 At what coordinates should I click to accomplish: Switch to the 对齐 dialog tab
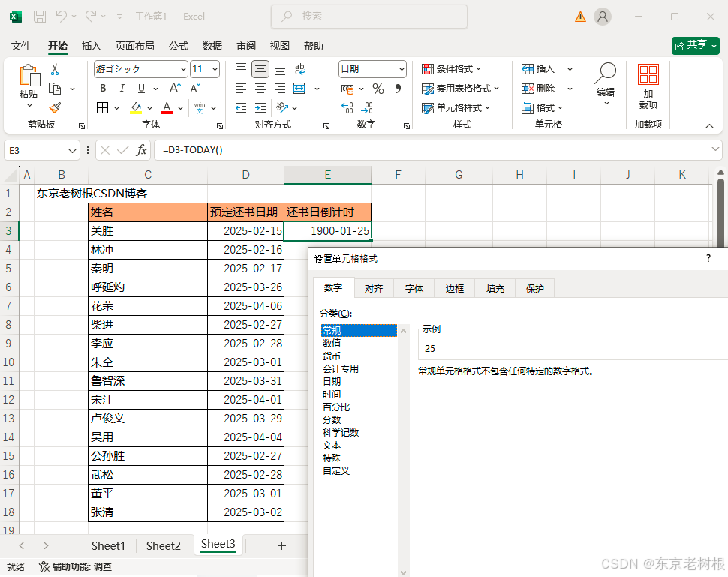[x=374, y=288]
